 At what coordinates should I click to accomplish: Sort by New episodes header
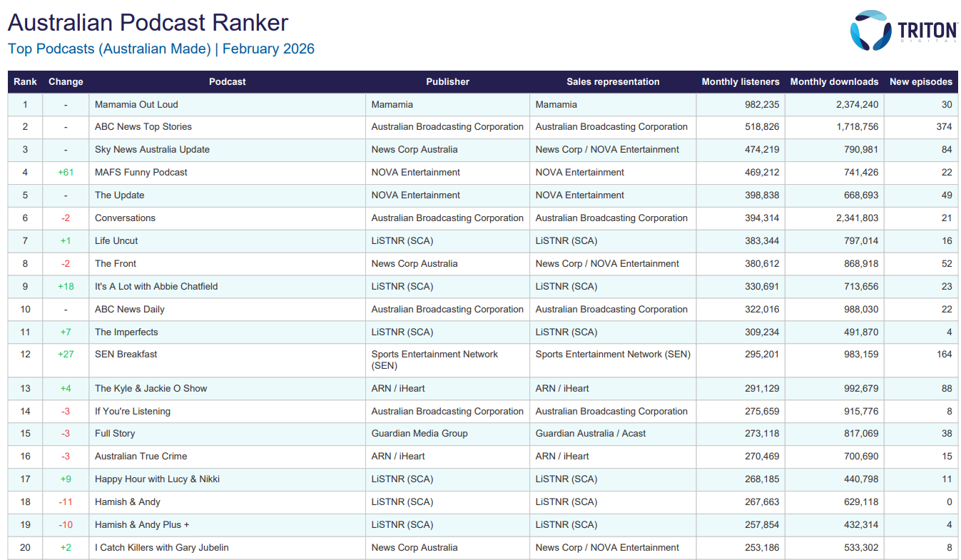pyautogui.click(x=920, y=82)
